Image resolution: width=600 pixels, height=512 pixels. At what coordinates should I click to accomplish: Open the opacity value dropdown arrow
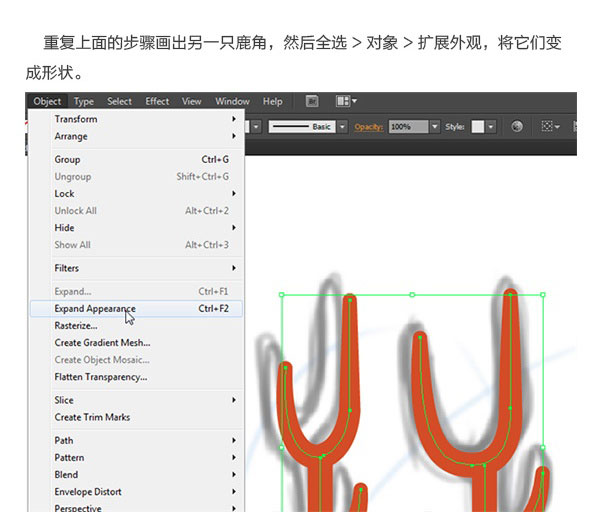434,127
